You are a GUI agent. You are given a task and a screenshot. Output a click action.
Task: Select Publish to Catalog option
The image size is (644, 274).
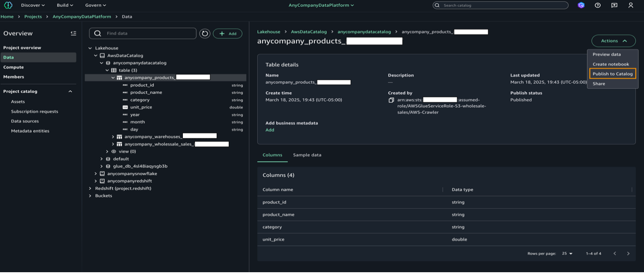pyautogui.click(x=612, y=74)
